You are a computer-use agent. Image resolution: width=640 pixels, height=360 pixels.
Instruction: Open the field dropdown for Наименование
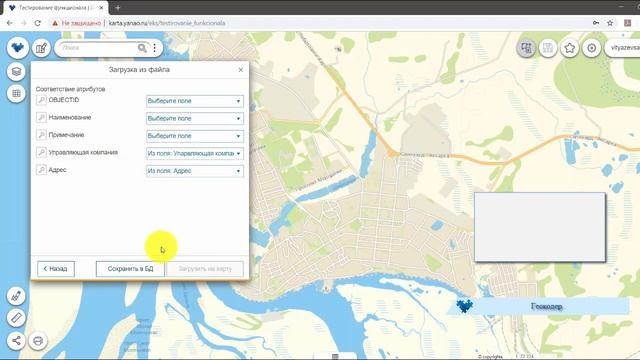pos(195,118)
